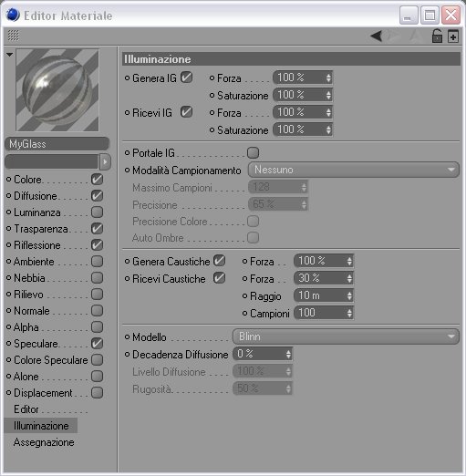Click the lock icon in the header

(437, 36)
